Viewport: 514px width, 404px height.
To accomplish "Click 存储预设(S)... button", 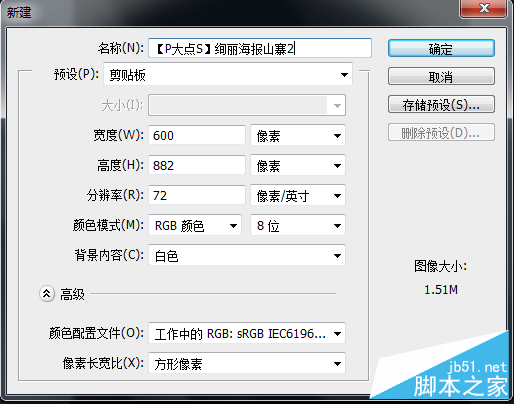I will (x=441, y=105).
